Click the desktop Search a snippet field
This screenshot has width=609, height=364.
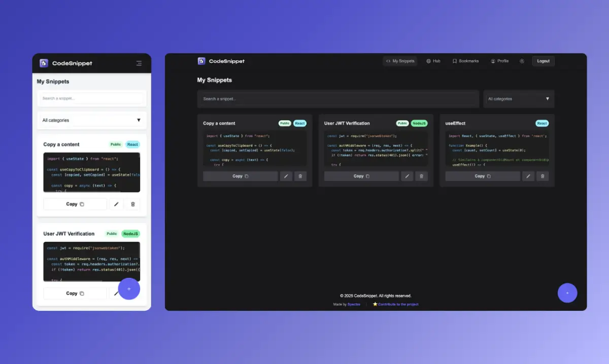point(337,99)
